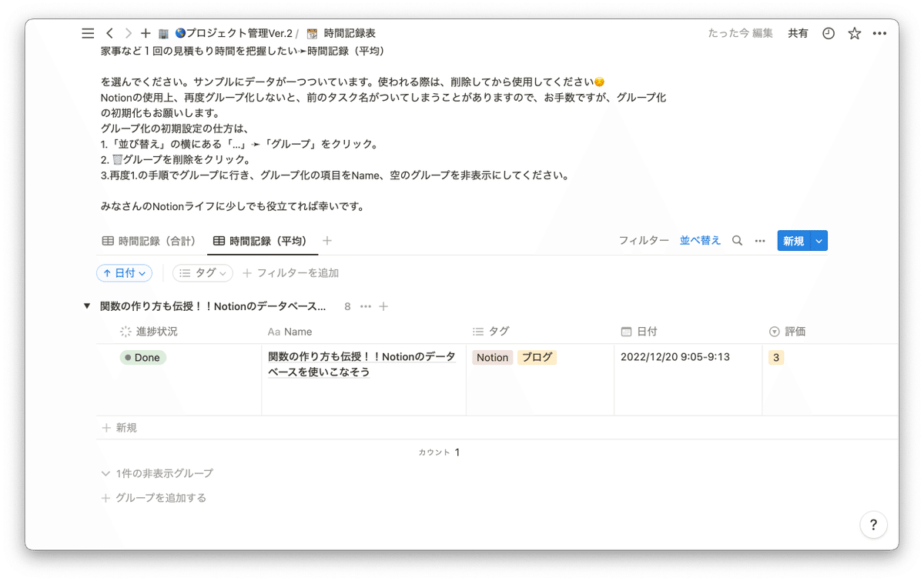Open dropdown arrow beside 新規 button
This screenshot has width=924, height=581.
819,241
